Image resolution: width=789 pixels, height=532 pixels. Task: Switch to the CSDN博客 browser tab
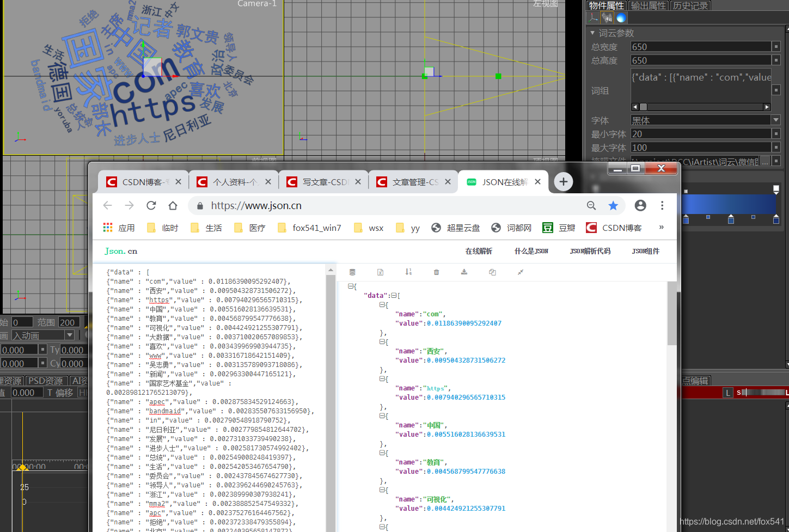[x=143, y=182]
